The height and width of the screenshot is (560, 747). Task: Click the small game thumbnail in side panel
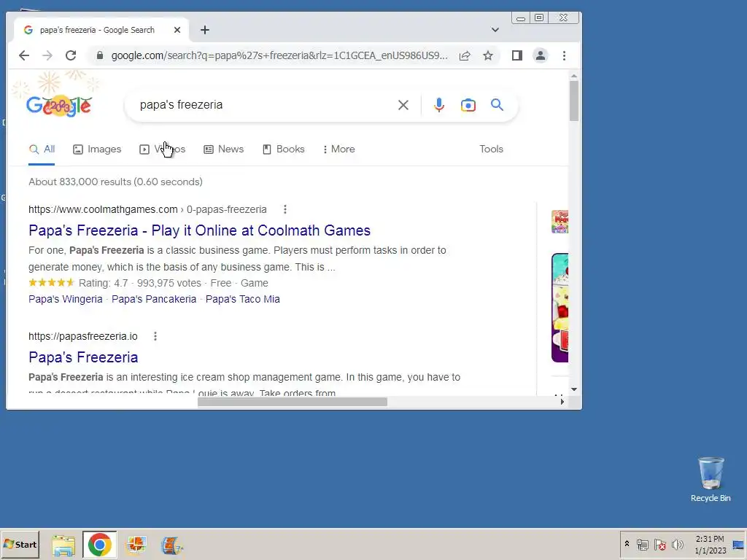point(560,222)
